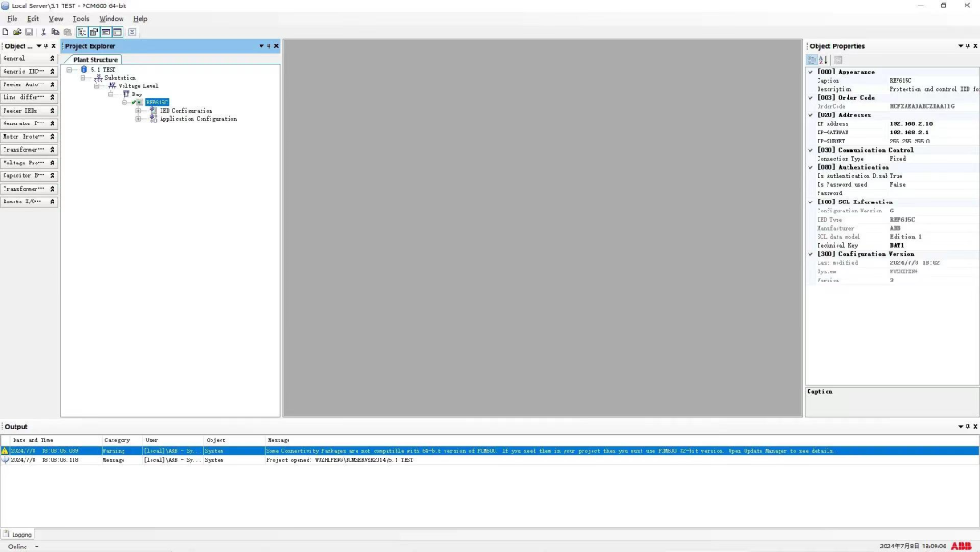This screenshot has height=552, width=980.
Task: Collapse the 5.1 TEST project node
Action: click(x=69, y=69)
